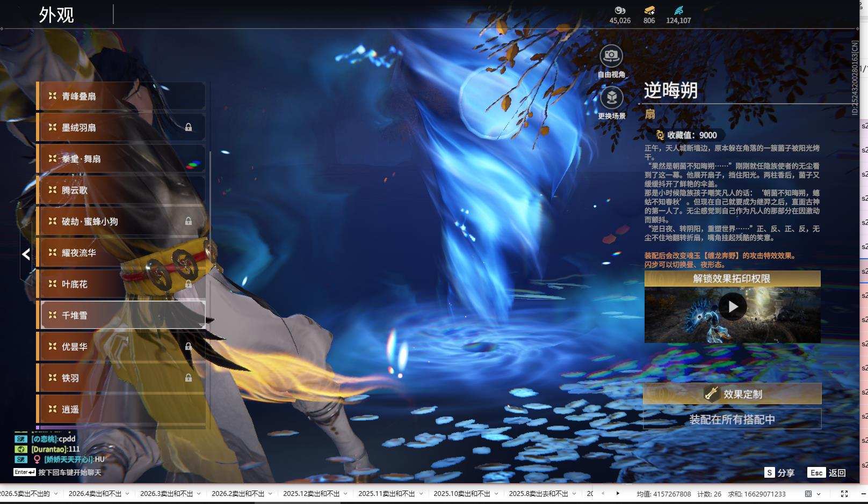This screenshot has height=504, width=868.
Task: Click the lock icon on 墨绒羽扇
Action: pos(189,127)
